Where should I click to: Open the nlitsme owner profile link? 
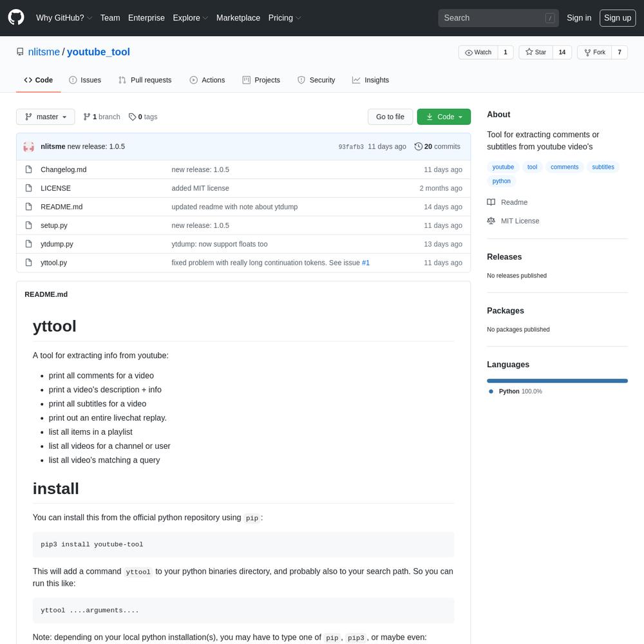click(x=44, y=52)
